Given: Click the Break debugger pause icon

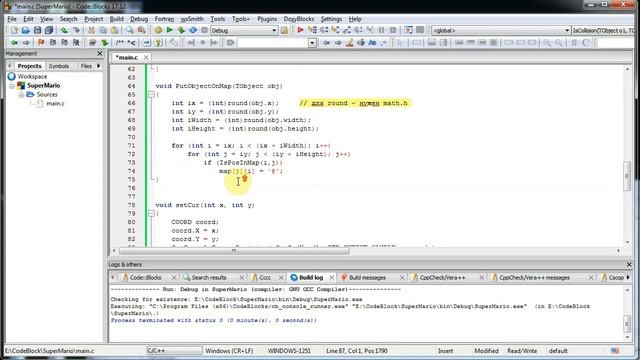Looking at the screenshot, I should pyautogui.click(x=382, y=30).
